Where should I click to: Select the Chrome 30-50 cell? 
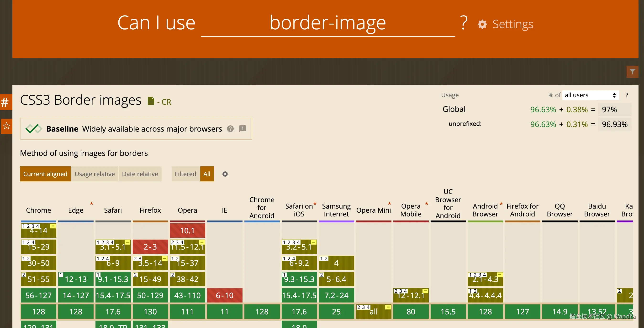[38, 263]
